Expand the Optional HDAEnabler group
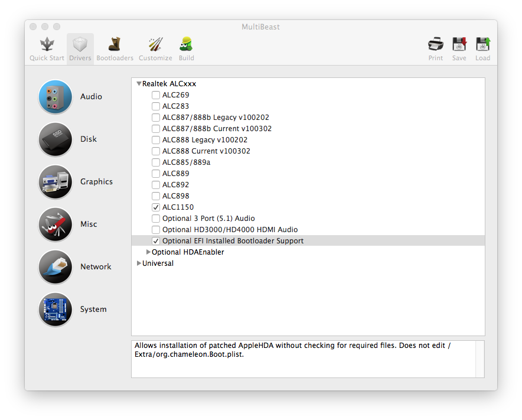The height and width of the screenshot is (420, 522). [x=148, y=252]
